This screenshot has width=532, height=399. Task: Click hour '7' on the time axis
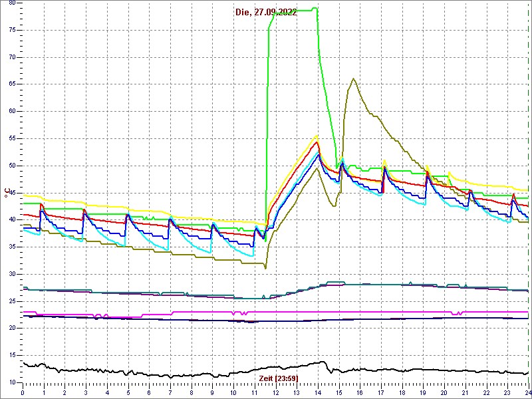(x=170, y=393)
